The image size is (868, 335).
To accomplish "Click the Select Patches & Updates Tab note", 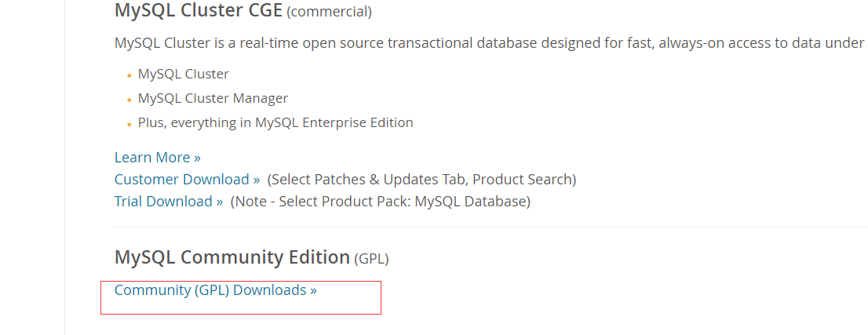I will coord(421,180).
